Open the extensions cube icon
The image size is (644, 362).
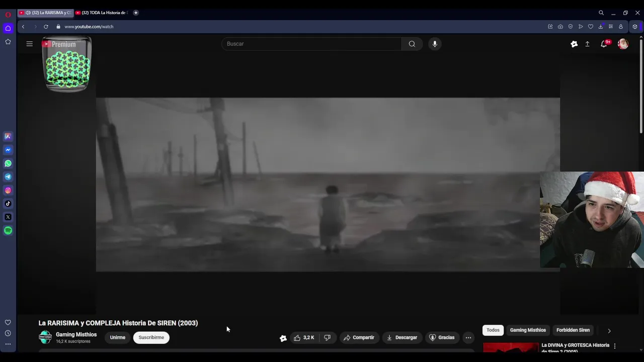tap(635, 27)
